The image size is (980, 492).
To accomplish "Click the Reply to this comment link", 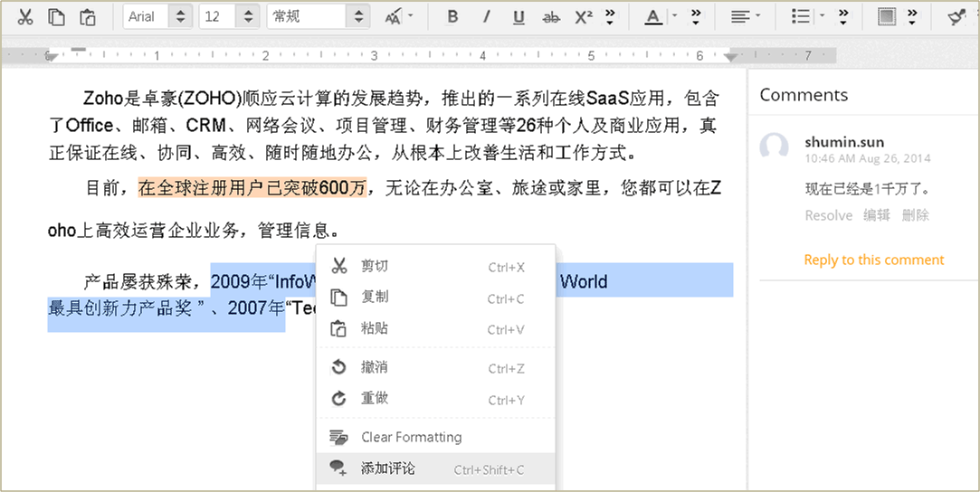I will pyautogui.click(x=873, y=260).
